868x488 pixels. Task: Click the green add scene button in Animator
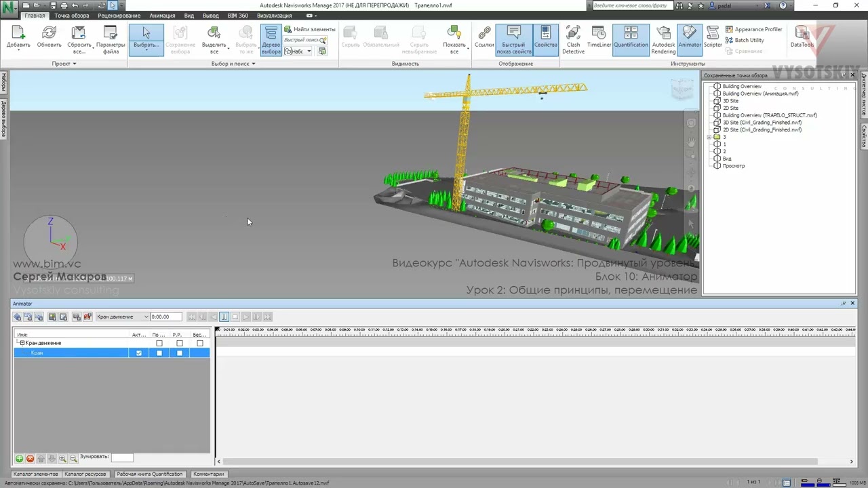pos(19,459)
